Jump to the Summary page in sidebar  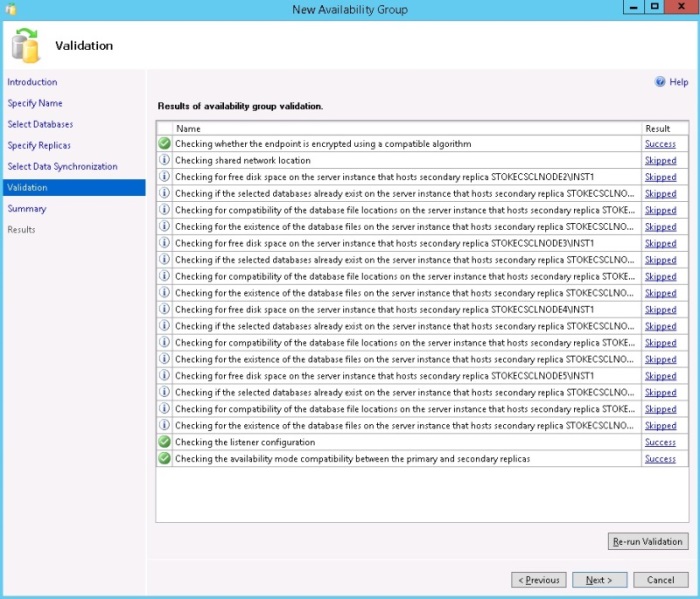[x=26, y=209]
